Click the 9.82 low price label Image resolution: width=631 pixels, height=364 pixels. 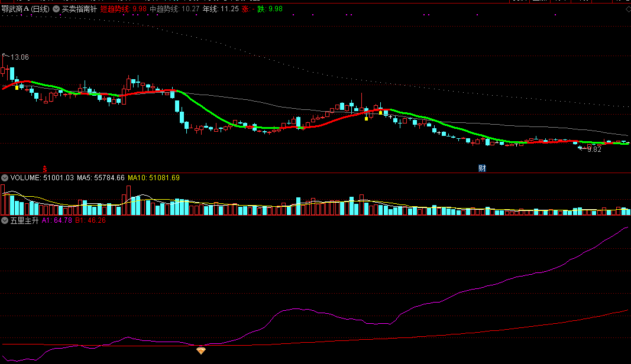click(594, 149)
